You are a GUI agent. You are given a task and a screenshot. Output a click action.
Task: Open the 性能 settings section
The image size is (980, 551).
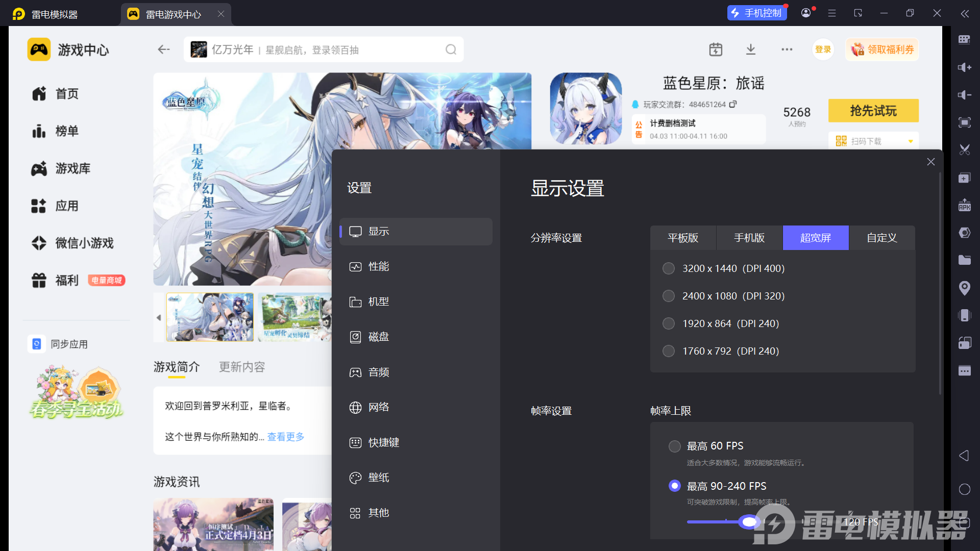(x=379, y=266)
